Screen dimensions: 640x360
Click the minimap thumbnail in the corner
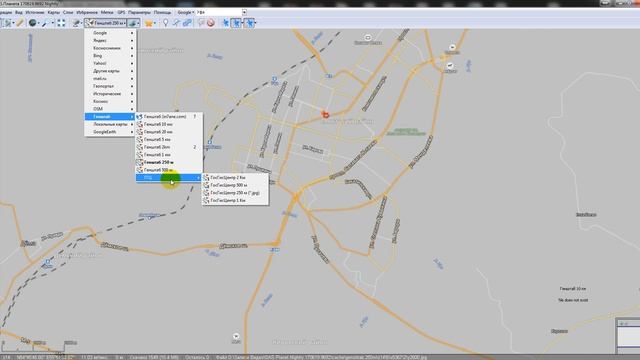click(x=628, y=336)
